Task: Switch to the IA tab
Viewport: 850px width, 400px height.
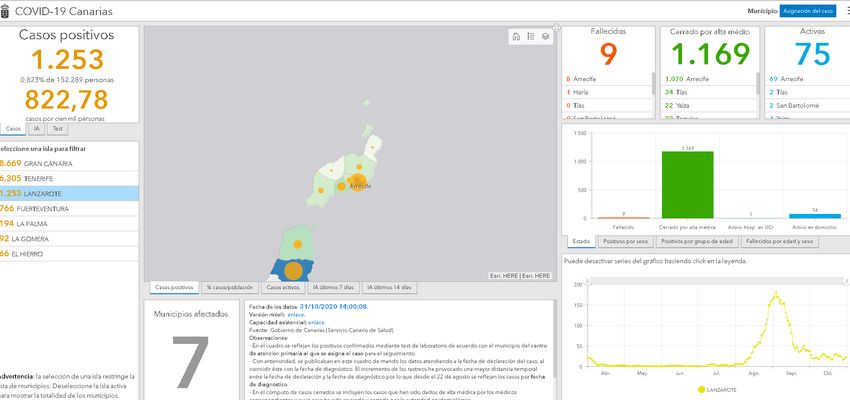Action: (37, 128)
